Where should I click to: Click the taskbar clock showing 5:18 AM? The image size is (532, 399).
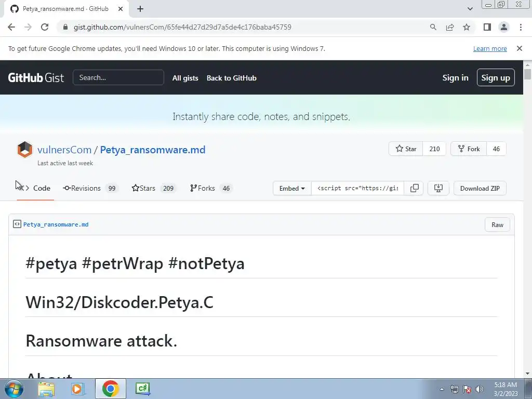pyautogui.click(x=506, y=389)
